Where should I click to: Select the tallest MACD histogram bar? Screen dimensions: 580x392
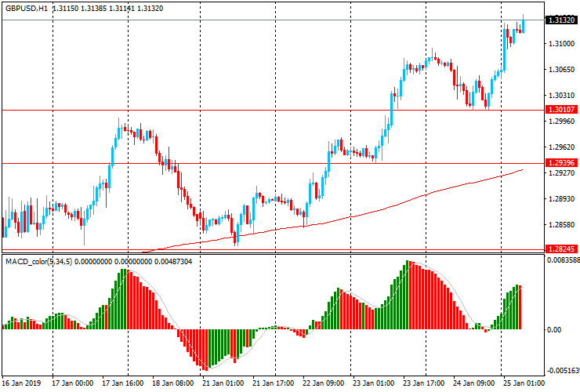tap(407, 295)
